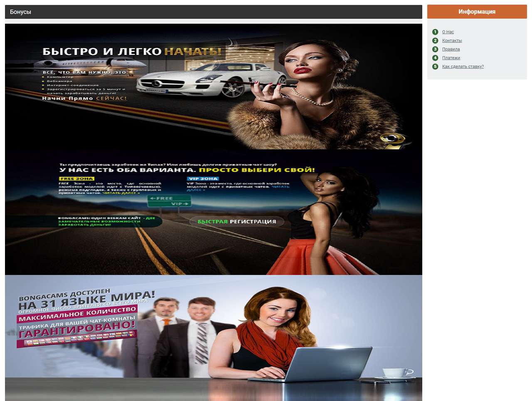Click the Бонусы page header

point(214,12)
